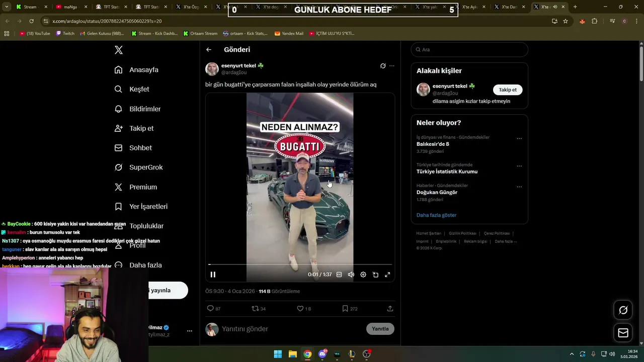Seek on the video progress bar
Screen dimensions: 644x362
pyautogui.click(x=300, y=264)
